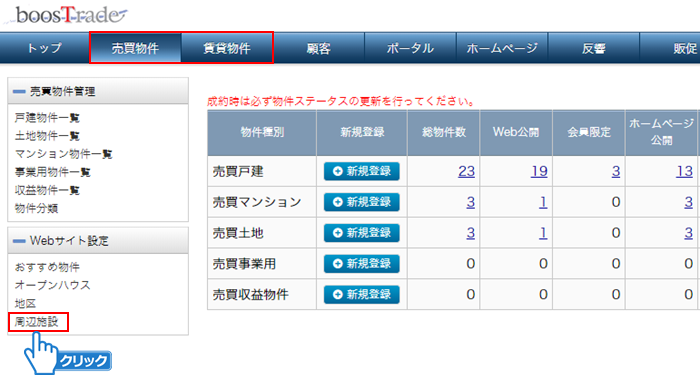
Task: Open 売買土地 ホームページ公開 count 3
Action: pos(689,233)
